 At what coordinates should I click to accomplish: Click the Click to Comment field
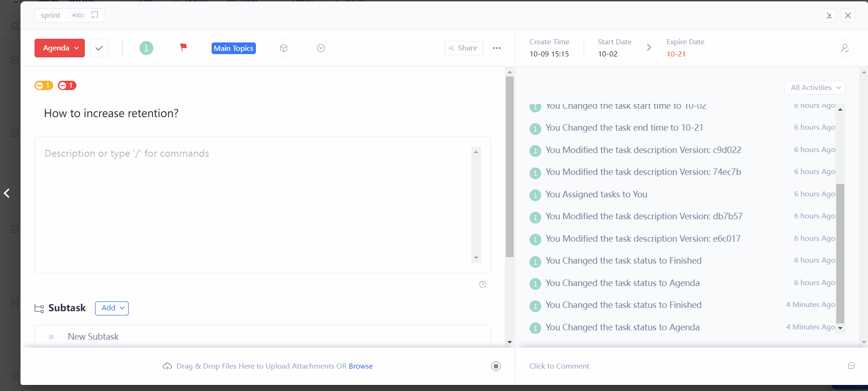pyautogui.click(x=559, y=366)
